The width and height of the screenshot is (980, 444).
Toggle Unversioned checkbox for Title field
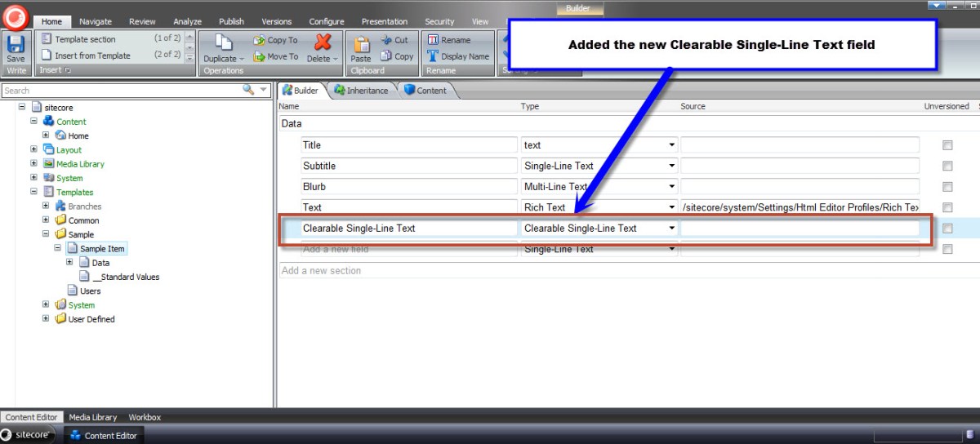947,145
